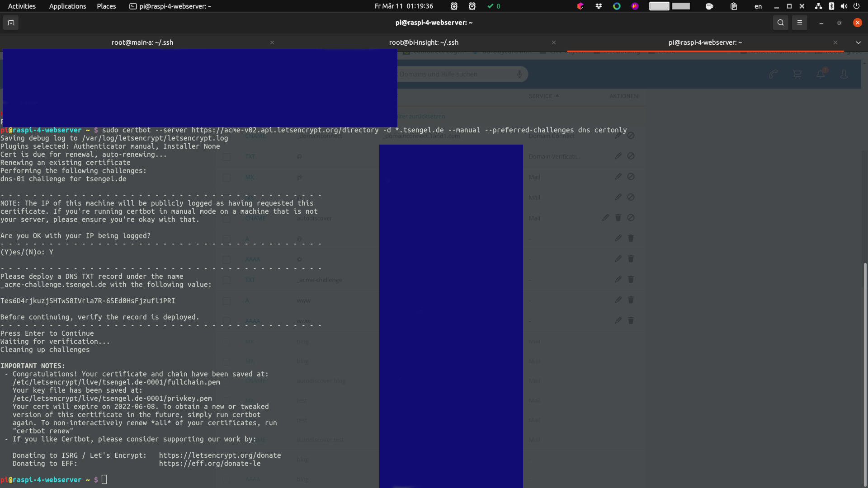Open the JetBrains Toolbox tray icon
The image size is (868, 488).
point(580,6)
